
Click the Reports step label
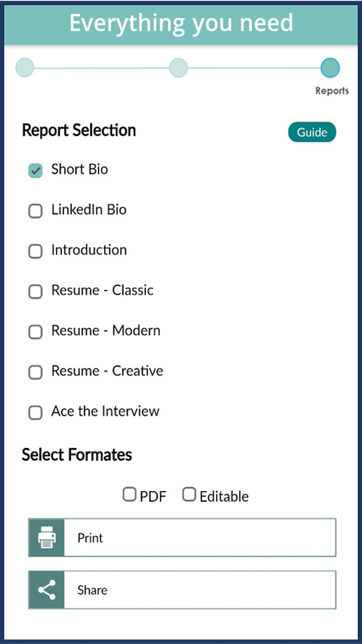[332, 91]
